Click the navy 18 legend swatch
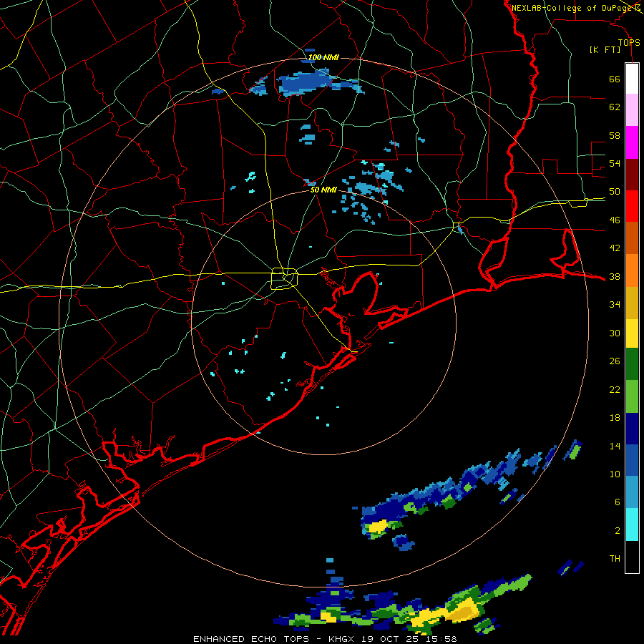Screen dimensions: 644x644 pos(632,429)
